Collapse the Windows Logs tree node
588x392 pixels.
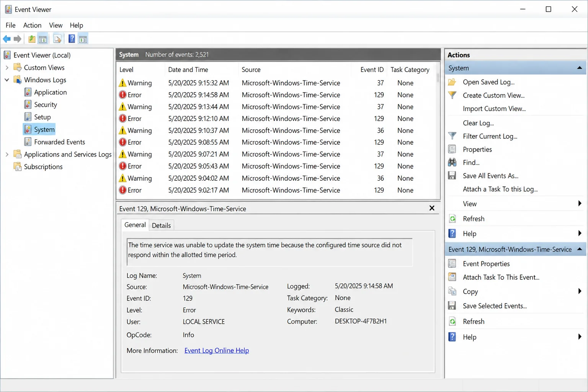click(x=7, y=80)
